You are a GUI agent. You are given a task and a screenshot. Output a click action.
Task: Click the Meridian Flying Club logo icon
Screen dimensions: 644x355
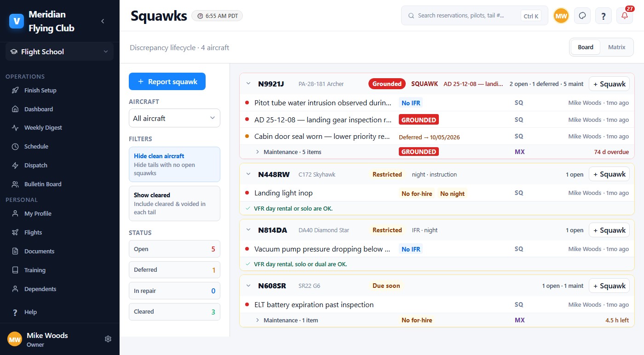(x=17, y=21)
